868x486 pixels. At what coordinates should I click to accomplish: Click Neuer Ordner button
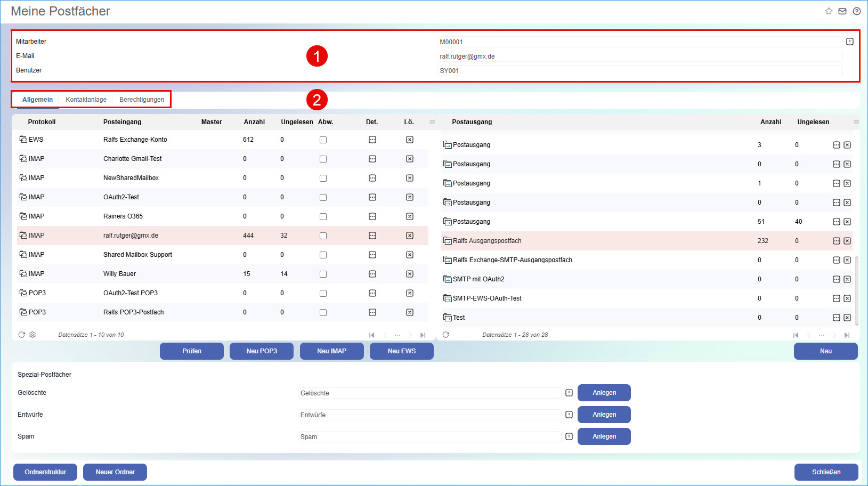(x=115, y=472)
